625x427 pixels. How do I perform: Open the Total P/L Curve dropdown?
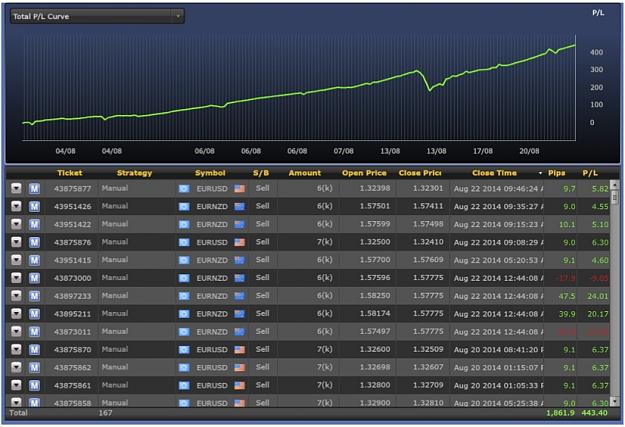click(97, 16)
